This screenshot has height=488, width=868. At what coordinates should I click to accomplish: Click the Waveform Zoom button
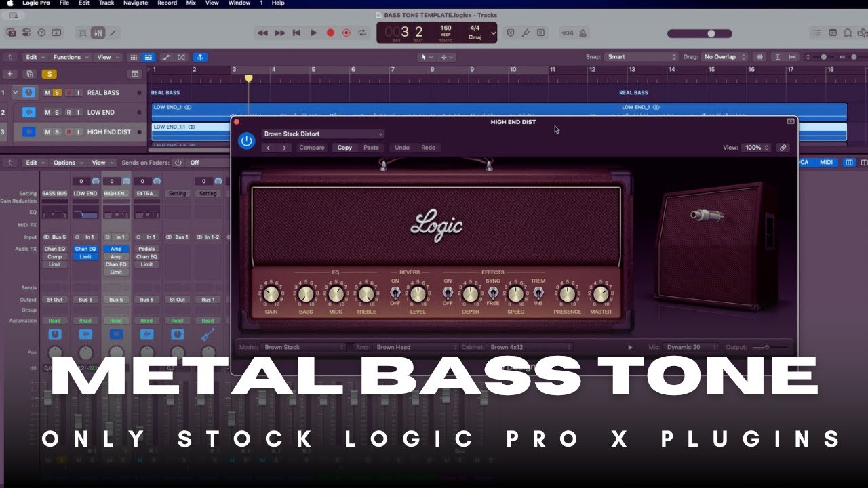tap(760, 57)
